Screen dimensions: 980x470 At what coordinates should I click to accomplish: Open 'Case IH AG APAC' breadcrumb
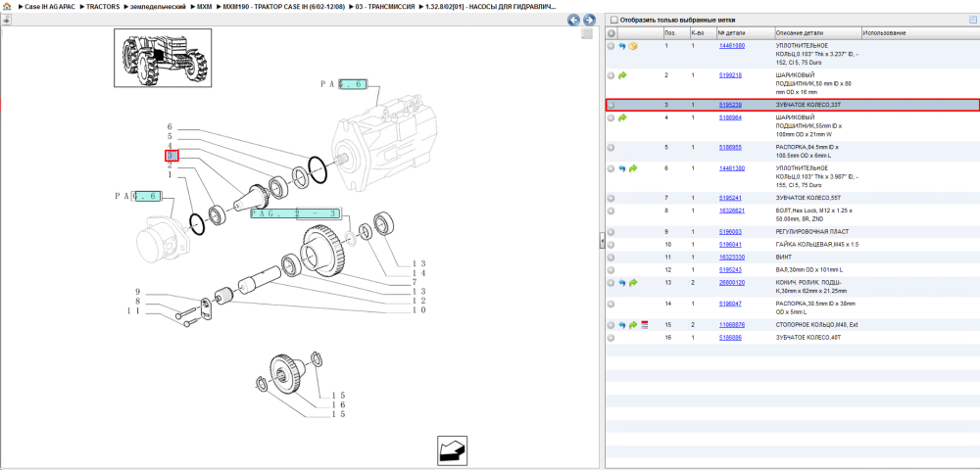50,6
